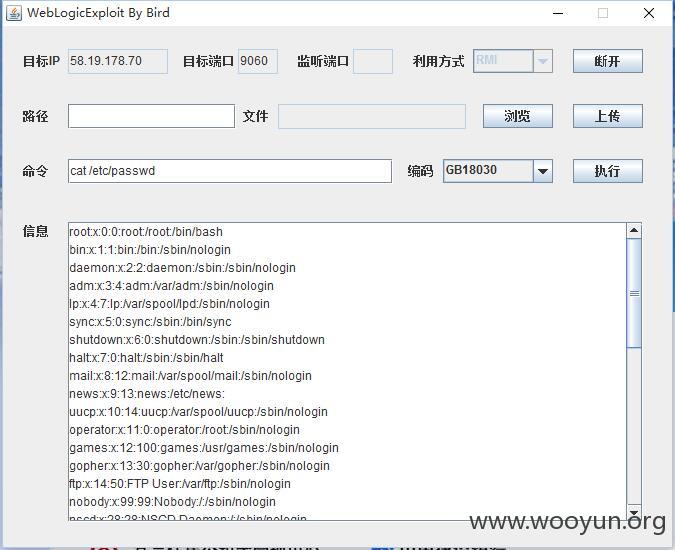Select the uucp:x:10:14 output line
Image resolution: width=675 pixels, height=550 pixels.
pyautogui.click(x=198, y=412)
